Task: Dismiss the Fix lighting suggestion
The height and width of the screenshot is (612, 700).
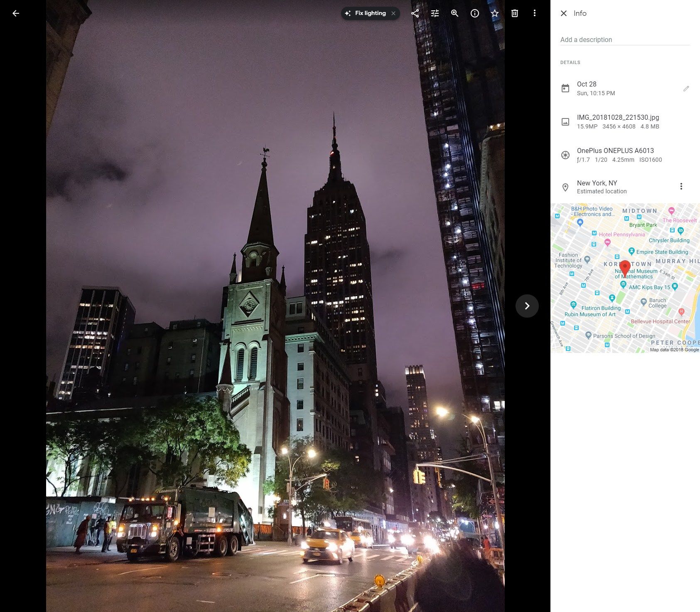Action: (393, 13)
